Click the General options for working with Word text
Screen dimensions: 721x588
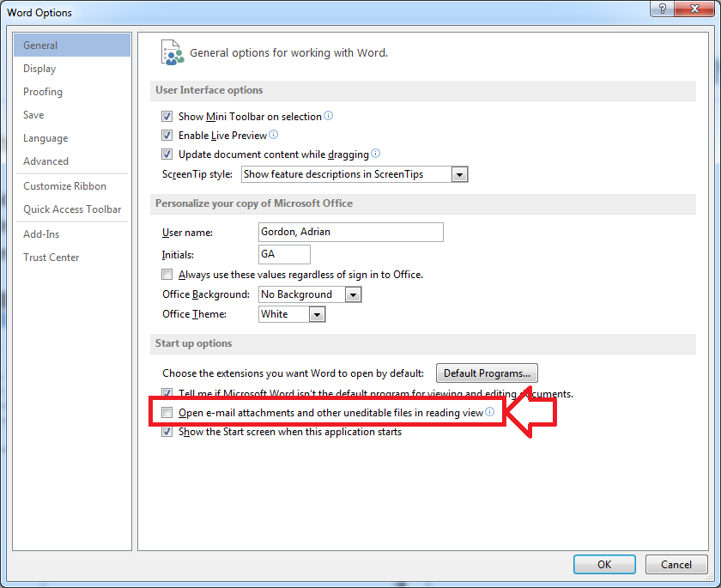[288, 53]
